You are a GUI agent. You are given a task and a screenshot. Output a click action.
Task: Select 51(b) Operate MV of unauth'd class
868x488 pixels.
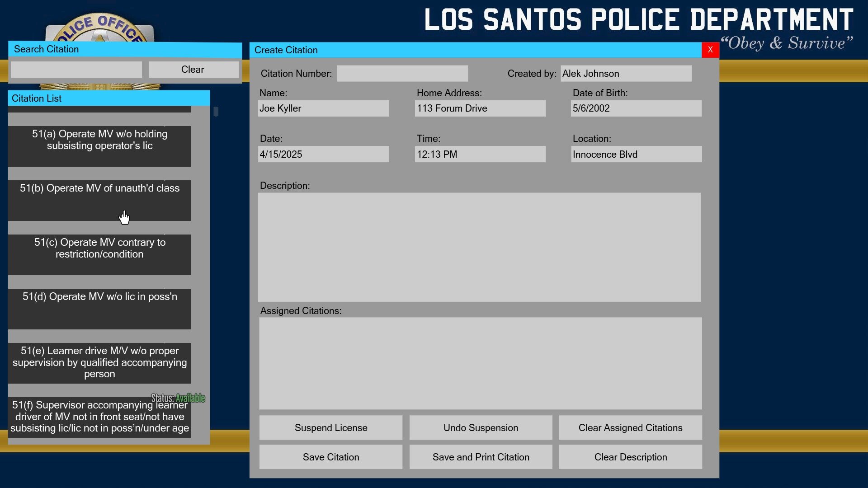tap(99, 200)
